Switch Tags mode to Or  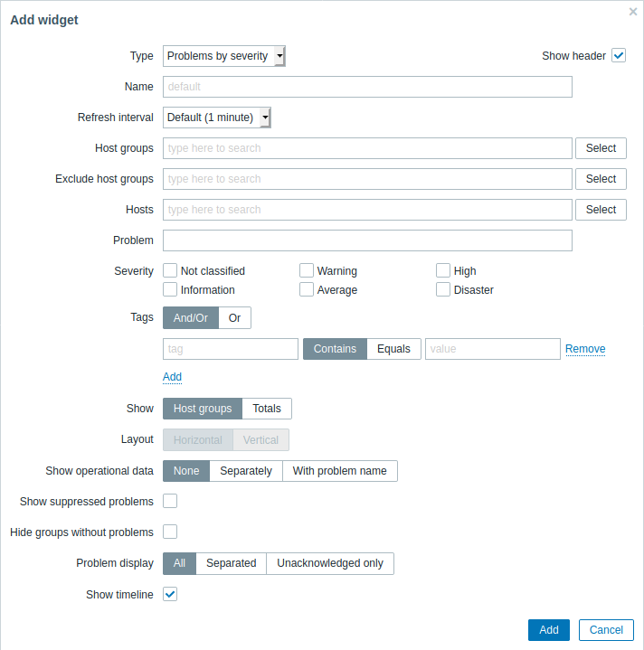pyautogui.click(x=234, y=318)
